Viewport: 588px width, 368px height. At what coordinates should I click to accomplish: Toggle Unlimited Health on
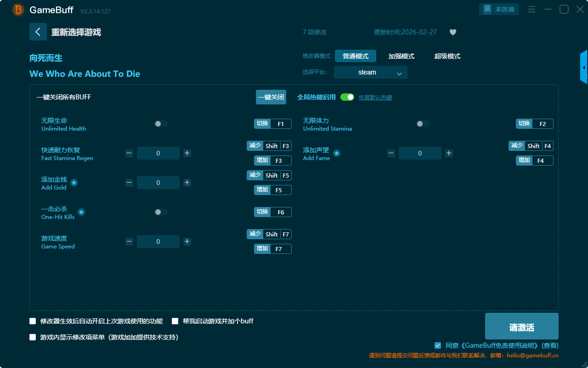(161, 124)
